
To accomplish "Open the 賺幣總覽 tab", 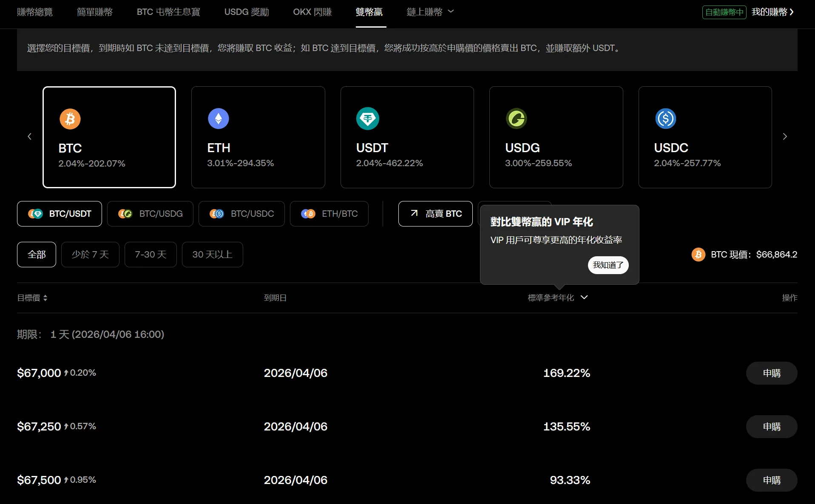I will pos(35,12).
